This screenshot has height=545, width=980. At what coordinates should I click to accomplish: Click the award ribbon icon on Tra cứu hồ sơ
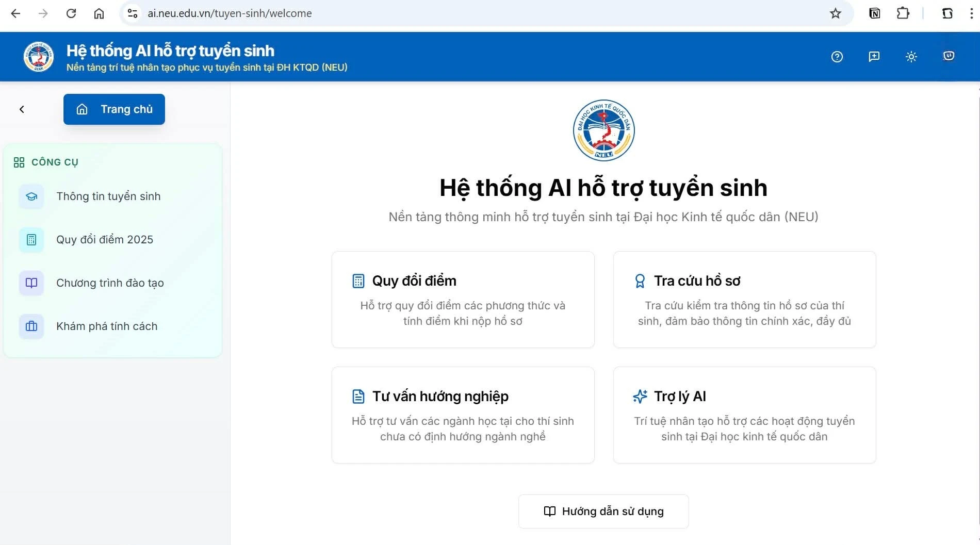click(640, 281)
